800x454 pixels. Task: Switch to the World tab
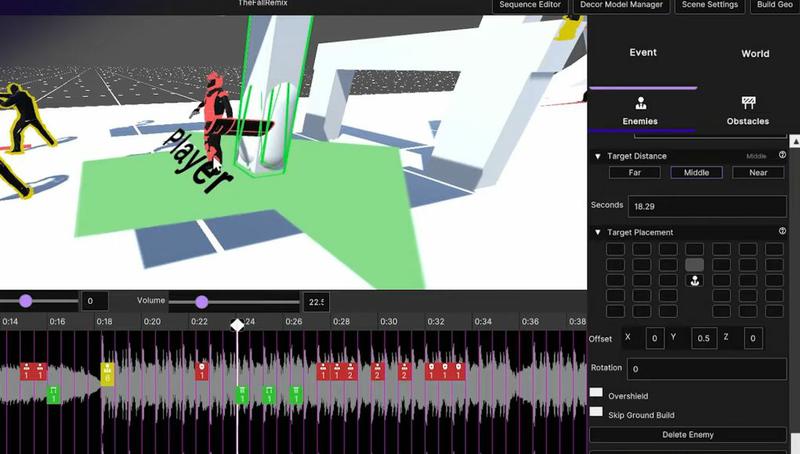(x=755, y=54)
